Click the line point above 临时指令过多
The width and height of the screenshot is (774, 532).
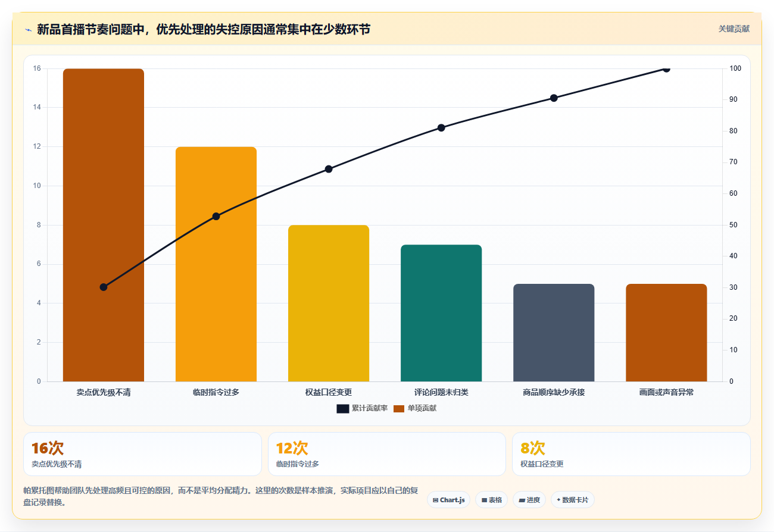coord(216,216)
